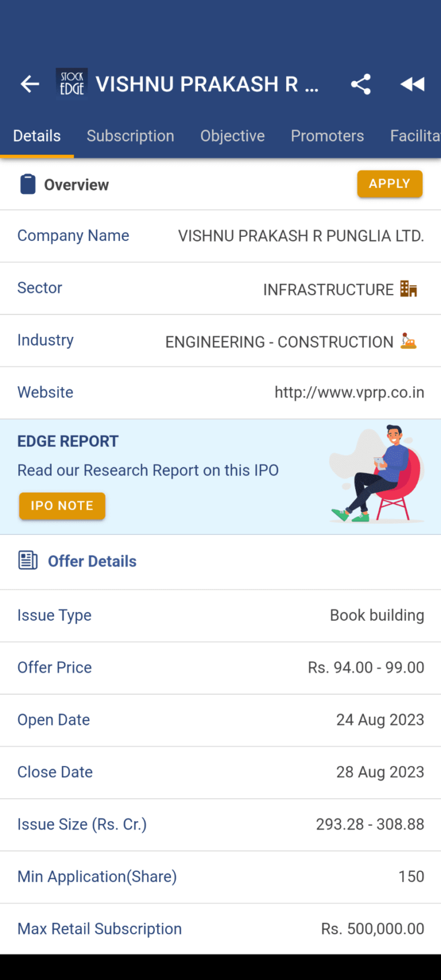Click the Offer Details newspaper icon
441x980 pixels.
tap(28, 560)
